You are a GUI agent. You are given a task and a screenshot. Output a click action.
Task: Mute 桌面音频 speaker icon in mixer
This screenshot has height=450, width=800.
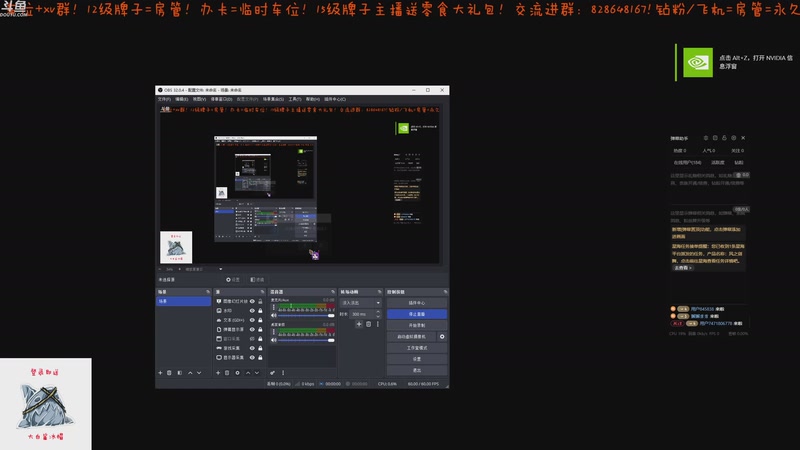[274, 340]
